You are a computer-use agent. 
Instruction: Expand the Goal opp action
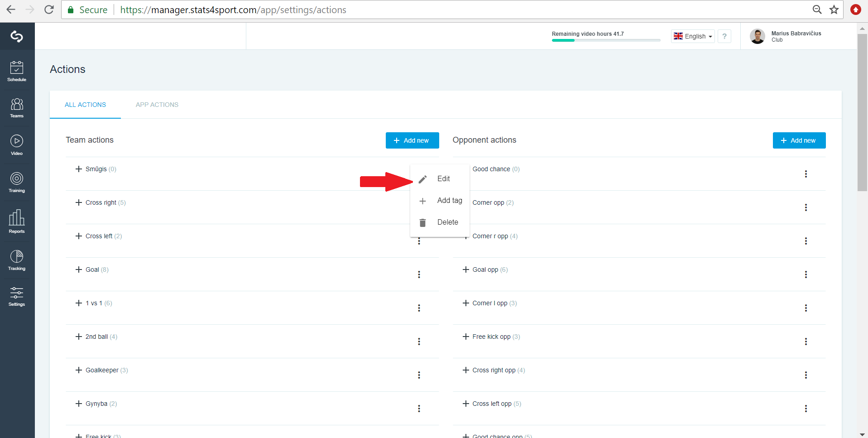pos(466,270)
